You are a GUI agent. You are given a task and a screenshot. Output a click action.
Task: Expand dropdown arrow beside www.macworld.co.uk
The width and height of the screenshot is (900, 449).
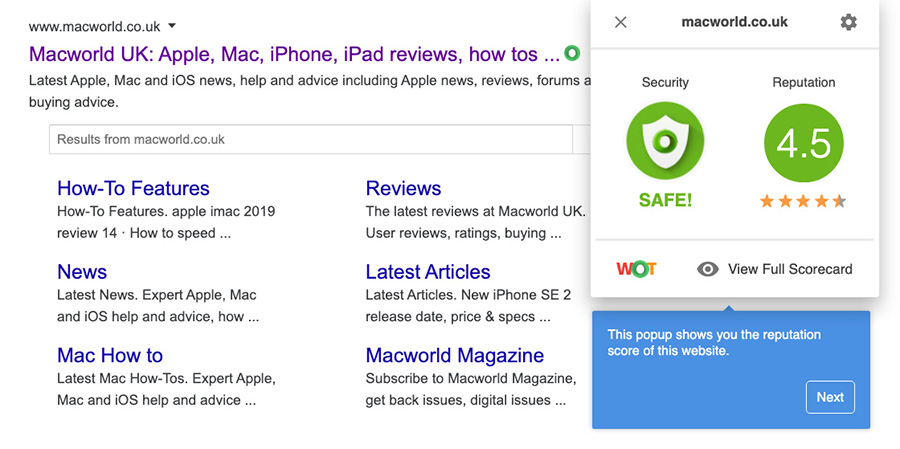[172, 26]
